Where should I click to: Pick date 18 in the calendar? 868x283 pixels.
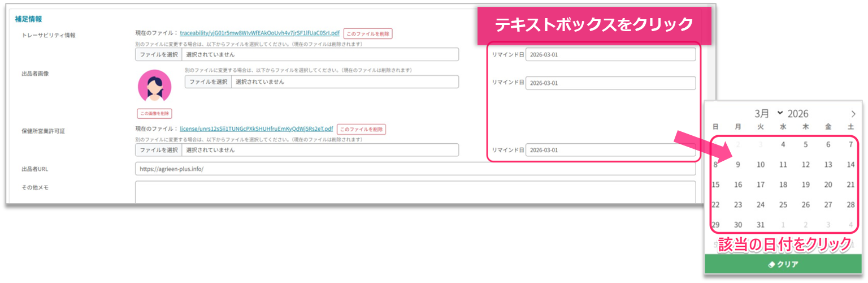pos(783,185)
